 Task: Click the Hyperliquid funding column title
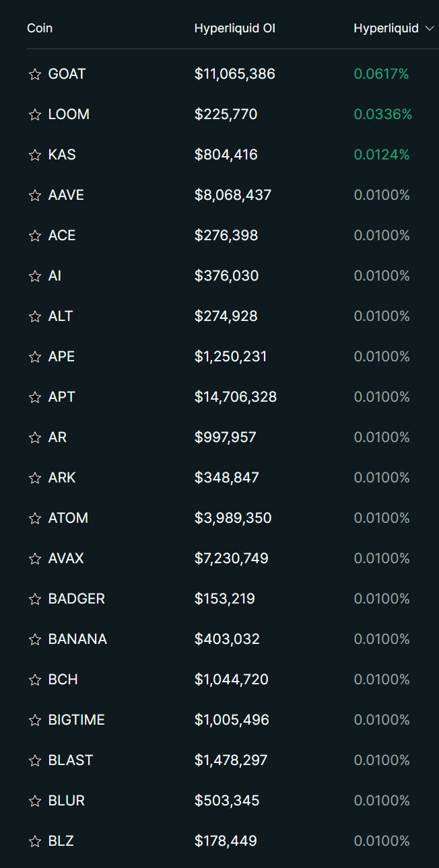386,28
